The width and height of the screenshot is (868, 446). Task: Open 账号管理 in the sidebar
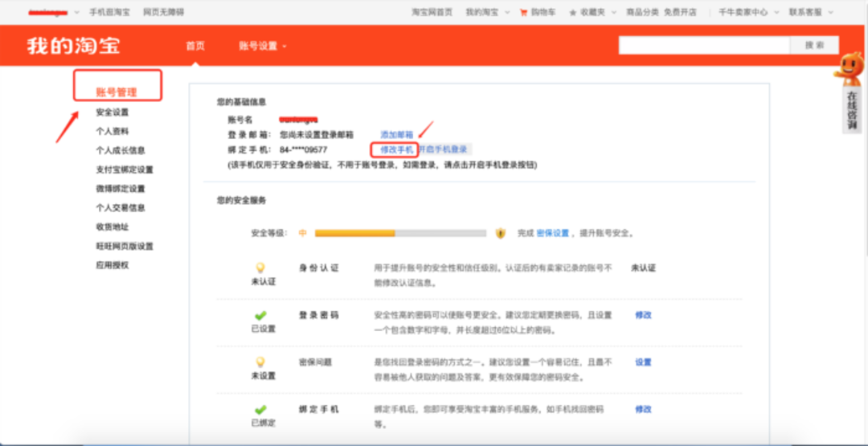pos(117,92)
